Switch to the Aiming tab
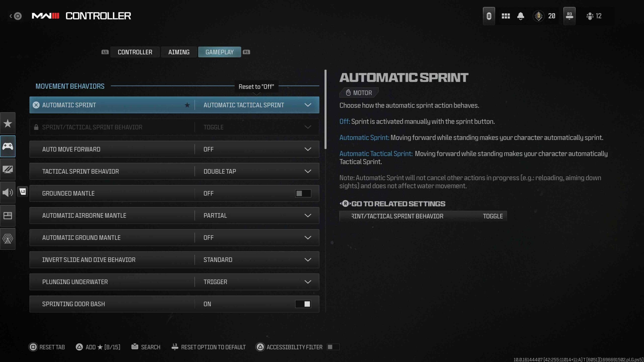644x362 pixels. click(x=179, y=52)
